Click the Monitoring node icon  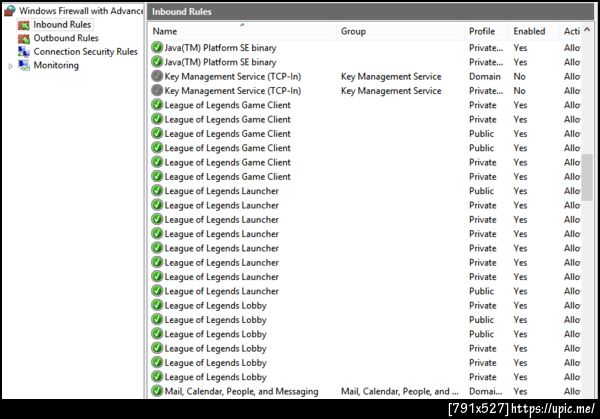[x=24, y=65]
